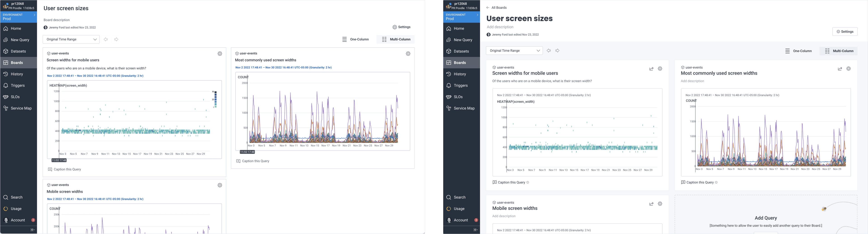The width and height of the screenshot is (868, 234).
Task: Open share icon on right window's heatmap query card
Action: click(x=651, y=69)
